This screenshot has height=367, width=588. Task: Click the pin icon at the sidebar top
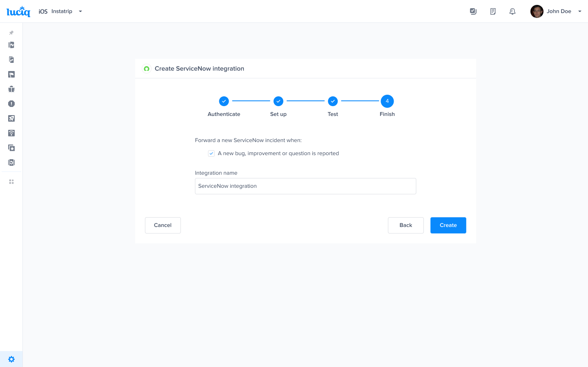11,33
